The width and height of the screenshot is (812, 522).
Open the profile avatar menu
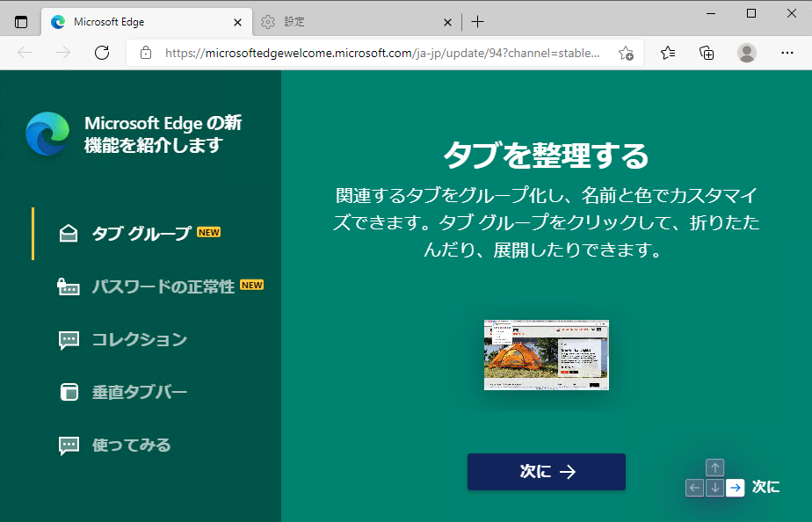[746, 53]
